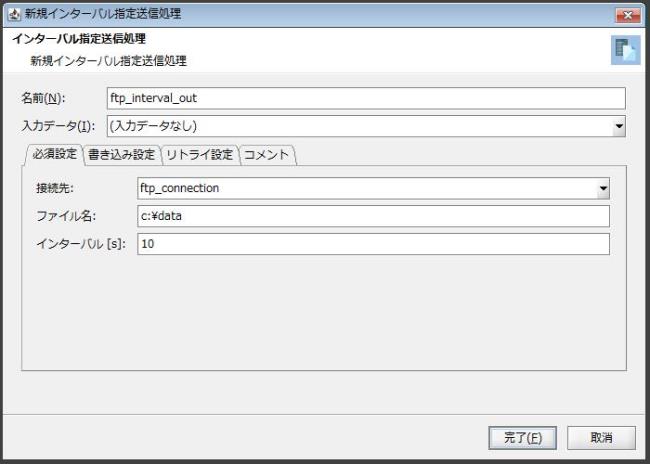The width and height of the screenshot is (650, 464).
Task: Click the 名前(N) label
Action: tap(43, 98)
